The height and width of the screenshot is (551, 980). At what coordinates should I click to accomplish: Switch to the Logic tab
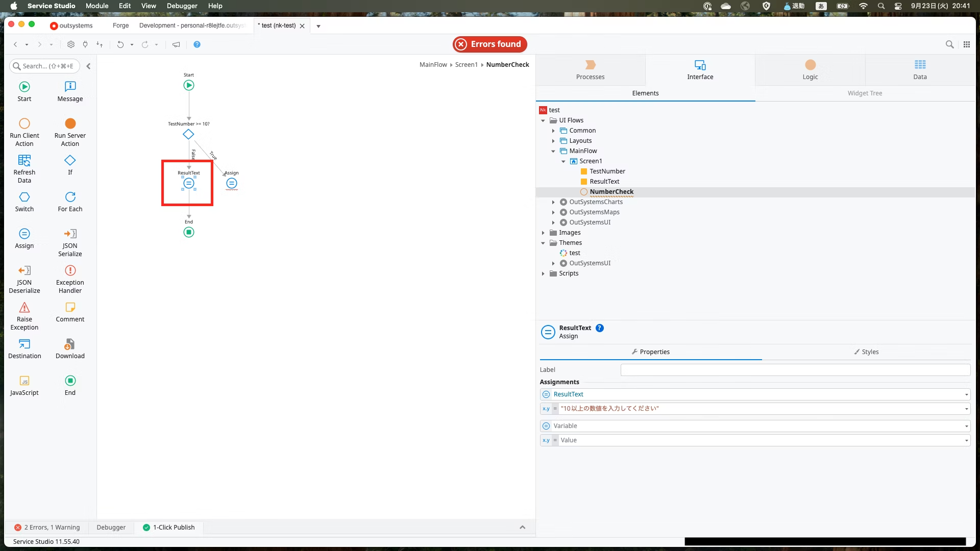pyautogui.click(x=810, y=70)
